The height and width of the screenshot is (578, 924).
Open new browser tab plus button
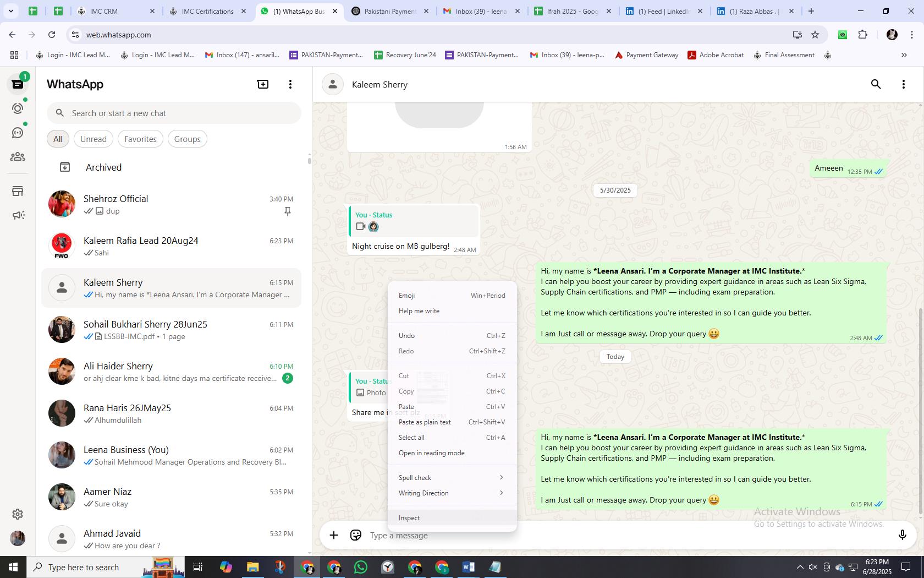click(811, 11)
